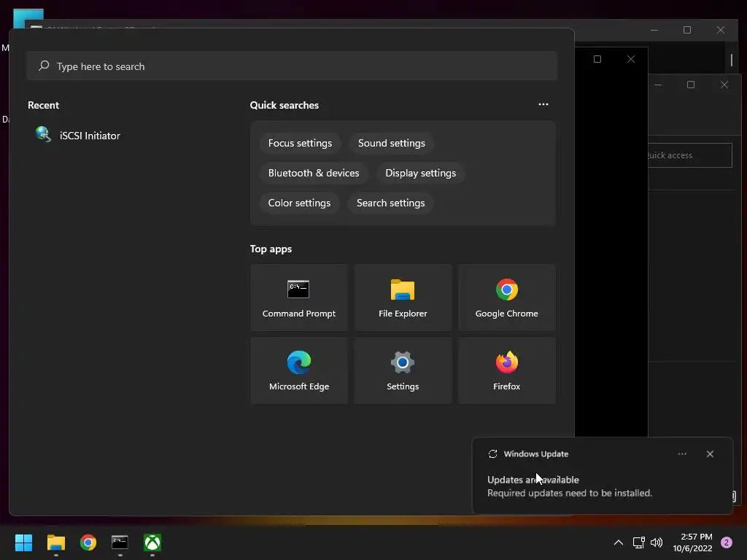Open notification center badge icon

click(727, 542)
